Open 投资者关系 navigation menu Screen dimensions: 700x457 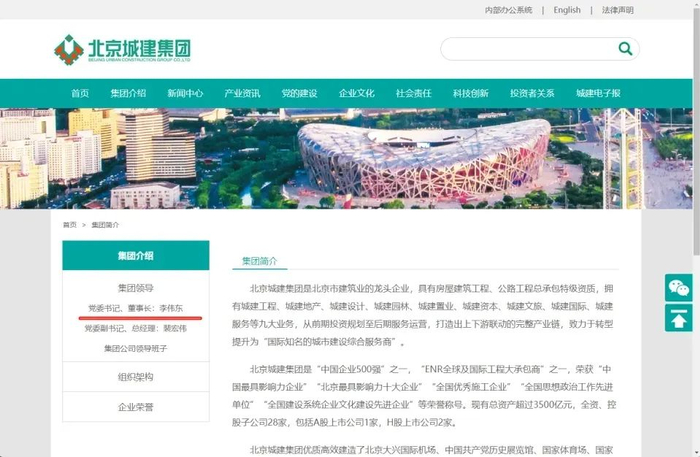pyautogui.click(x=532, y=93)
